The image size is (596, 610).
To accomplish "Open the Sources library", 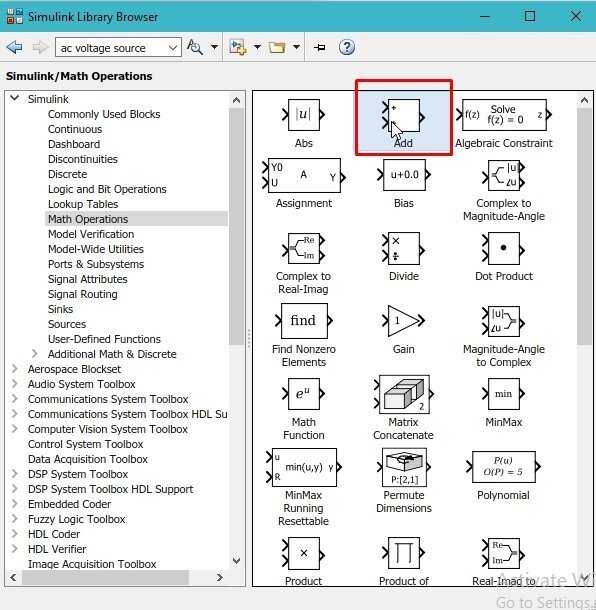I will click(67, 324).
